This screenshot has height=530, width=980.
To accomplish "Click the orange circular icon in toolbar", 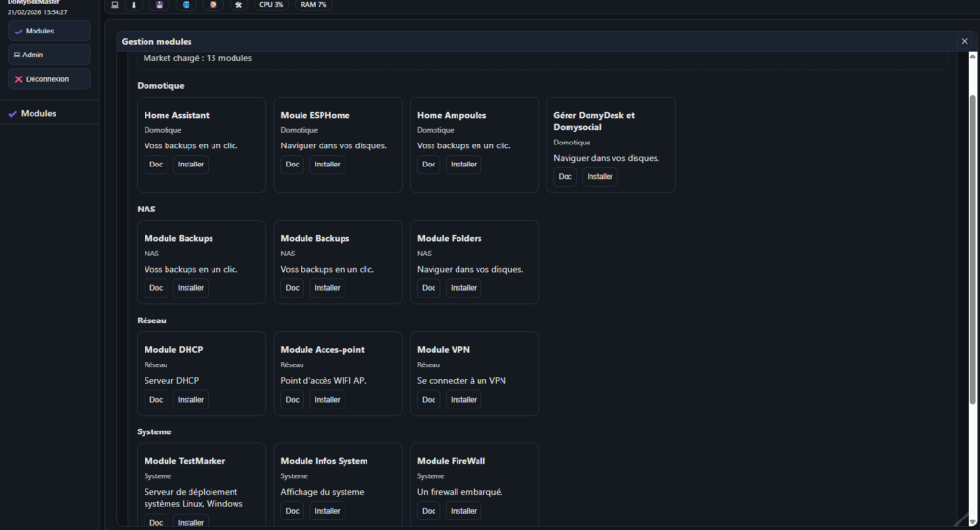I will pos(212,5).
